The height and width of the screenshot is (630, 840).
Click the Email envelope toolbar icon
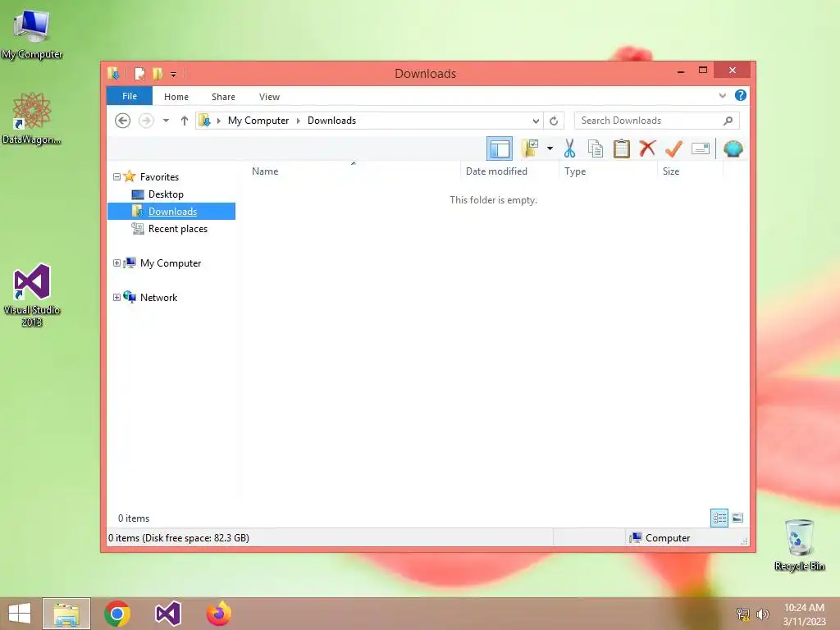[701, 148]
